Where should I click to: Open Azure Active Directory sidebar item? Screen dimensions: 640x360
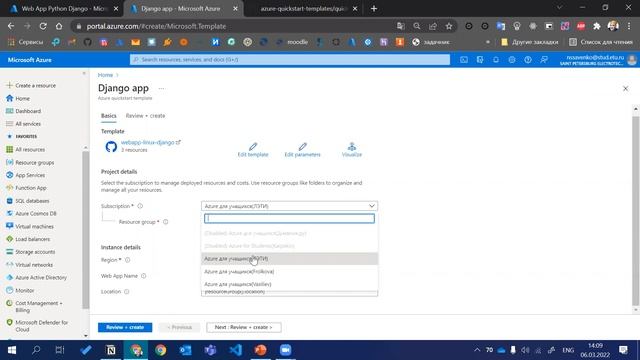36,278
